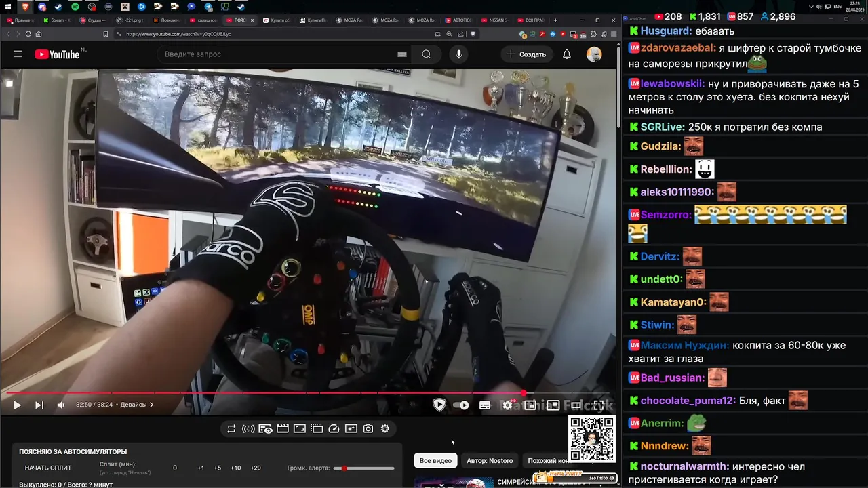Click the browser home icon
868x488 pixels.
[x=39, y=34]
